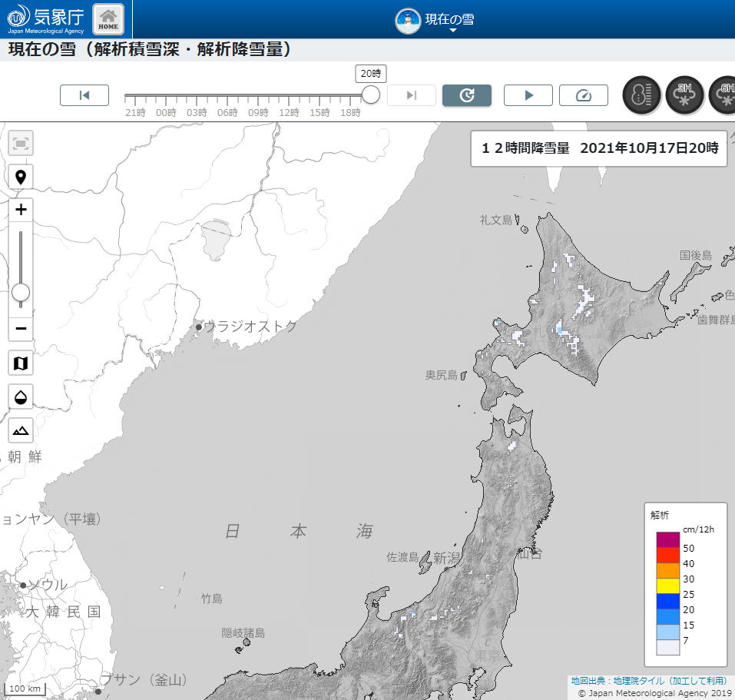This screenshot has width=735, height=700.
Task: Zoom in with the plus button
Action: [21, 210]
